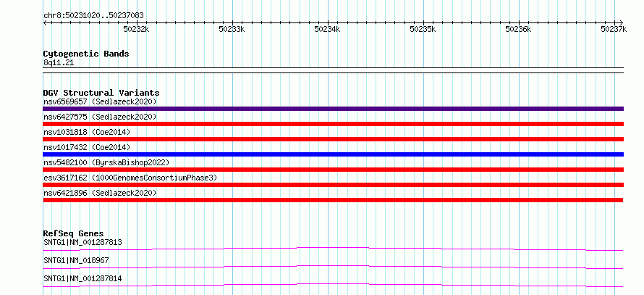The width and height of the screenshot is (644, 295).
Task: Click the chr8:50231020..50237083 region label
Action: tap(93, 16)
